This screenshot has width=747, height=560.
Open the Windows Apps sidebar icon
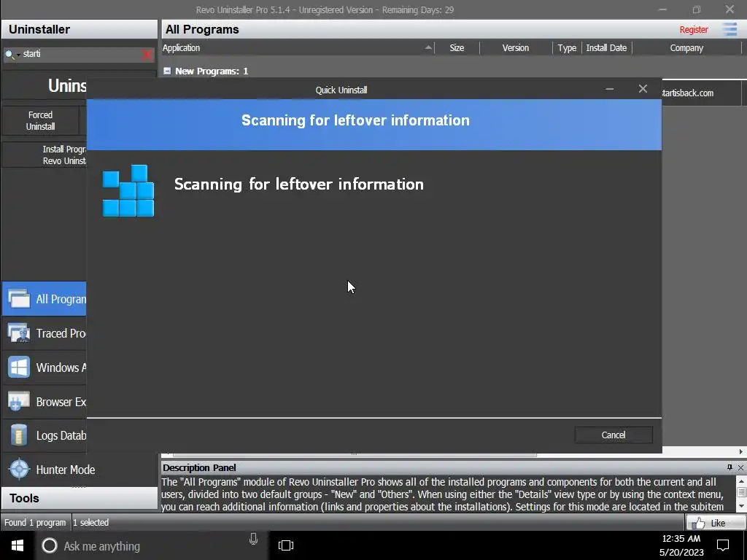(x=19, y=367)
